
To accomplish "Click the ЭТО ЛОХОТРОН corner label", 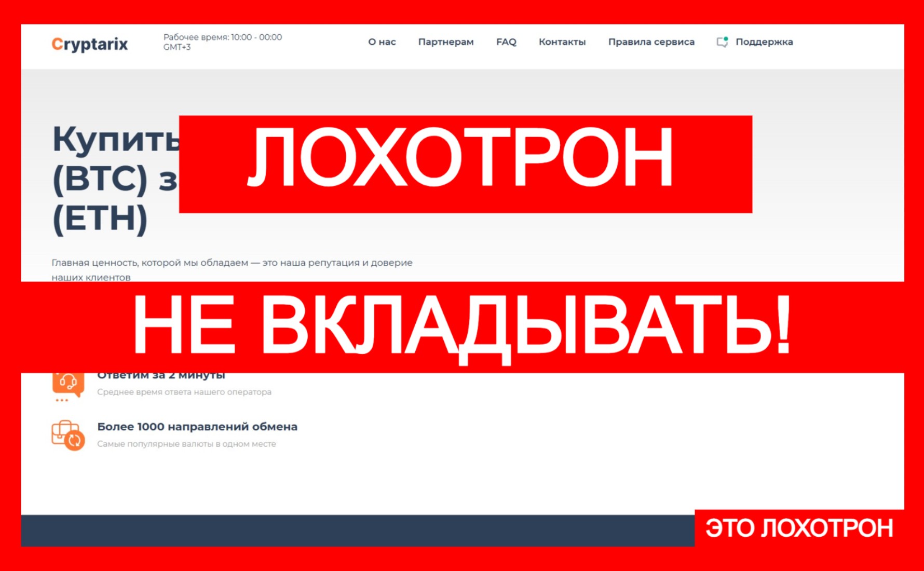I will click(798, 528).
